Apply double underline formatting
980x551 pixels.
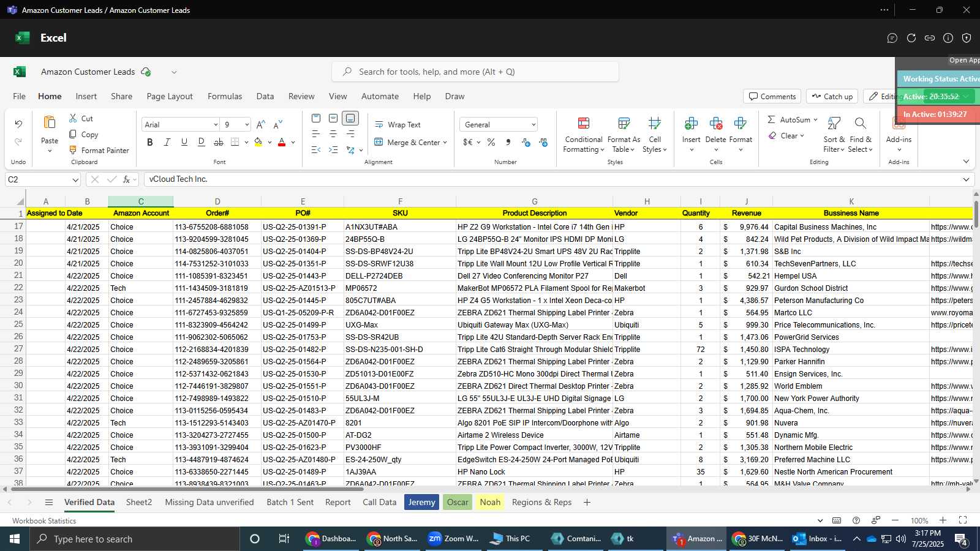(202, 142)
